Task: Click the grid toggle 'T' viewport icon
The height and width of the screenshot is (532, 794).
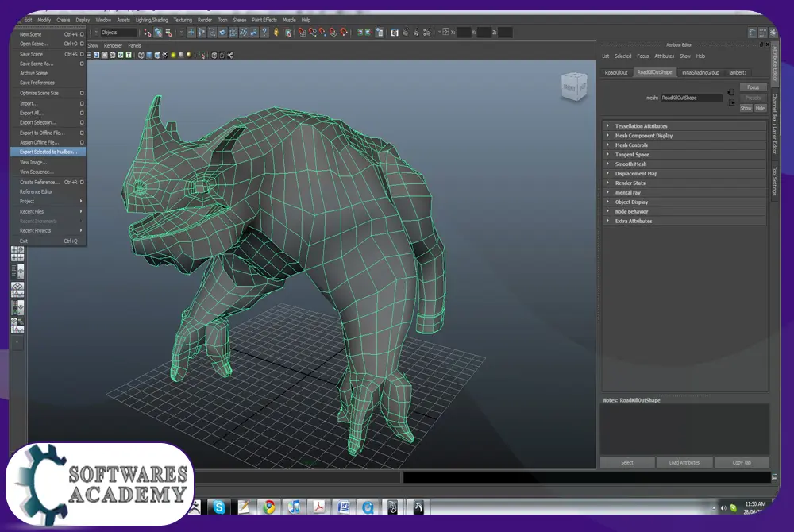Action: tap(129, 55)
